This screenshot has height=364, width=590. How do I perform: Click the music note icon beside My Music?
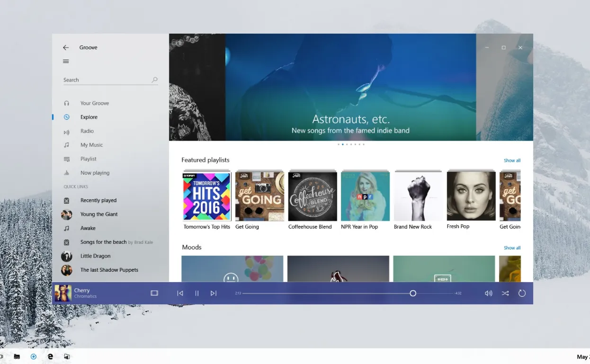(67, 145)
